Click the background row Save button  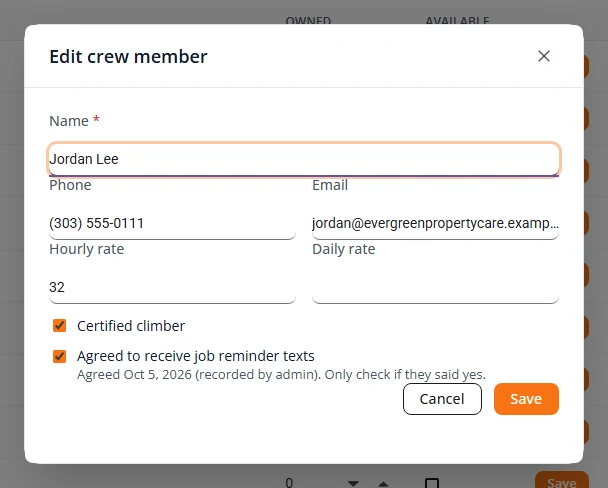pyautogui.click(x=562, y=481)
